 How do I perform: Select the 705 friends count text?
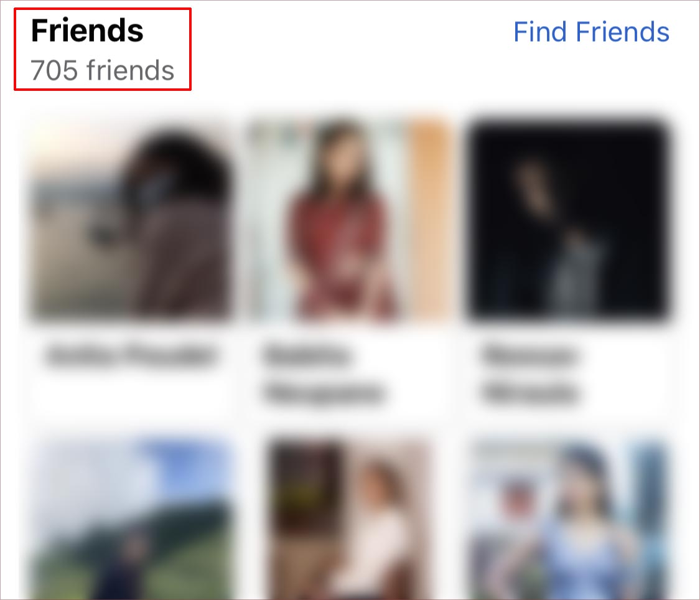click(102, 70)
